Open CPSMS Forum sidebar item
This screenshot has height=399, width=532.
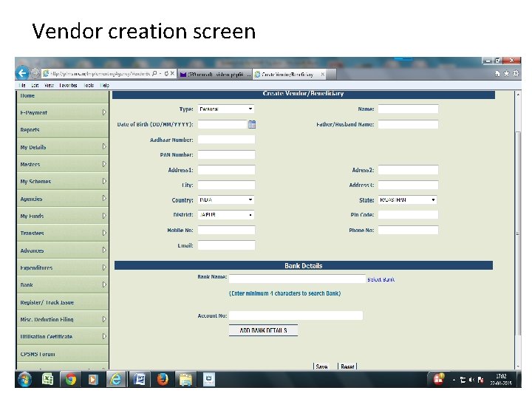click(62, 354)
